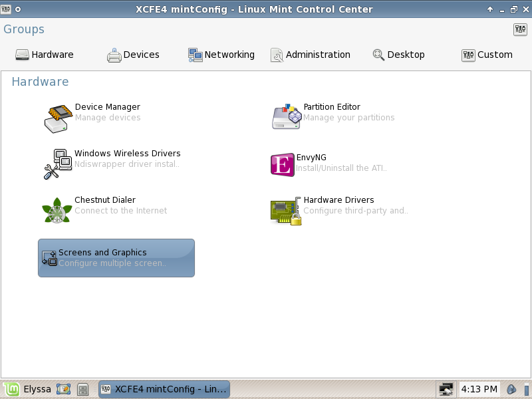Viewport: 532px width, 399px height.
Task: Click the Hardware group drive icon
Action: tap(23, 55)
